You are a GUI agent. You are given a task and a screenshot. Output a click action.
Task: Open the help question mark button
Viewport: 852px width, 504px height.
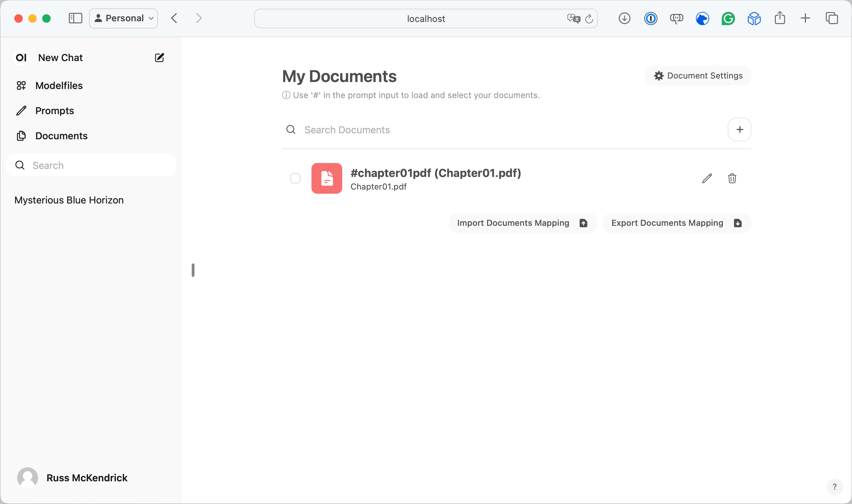click(x=835, y=487)
